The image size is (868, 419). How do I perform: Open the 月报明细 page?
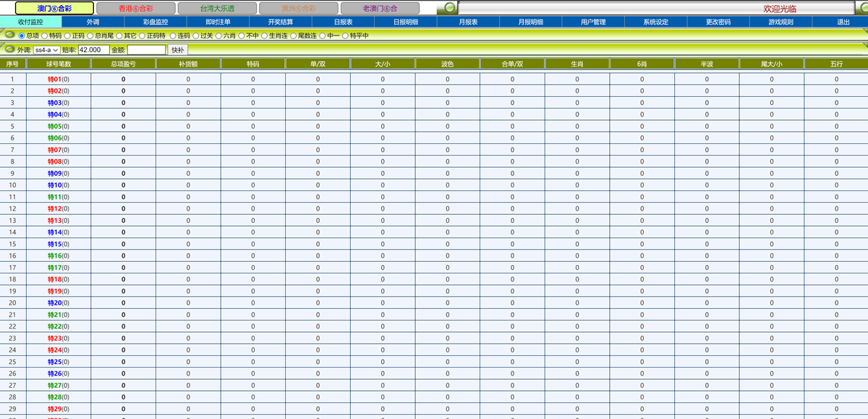(531, 22)
